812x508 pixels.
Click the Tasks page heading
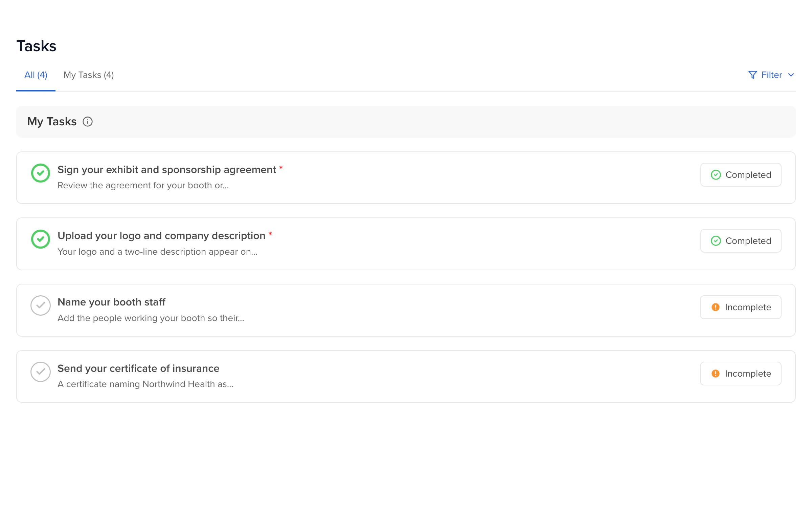click(37, 46)
